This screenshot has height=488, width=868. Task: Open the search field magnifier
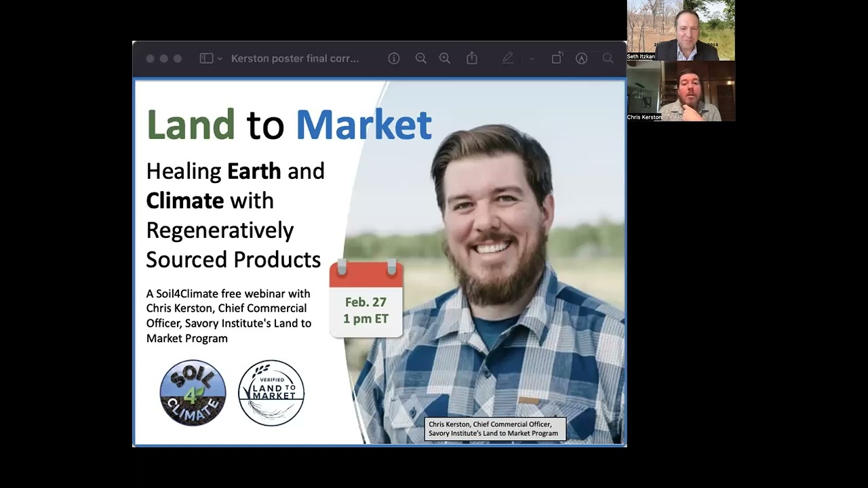[x=608, y=59]
